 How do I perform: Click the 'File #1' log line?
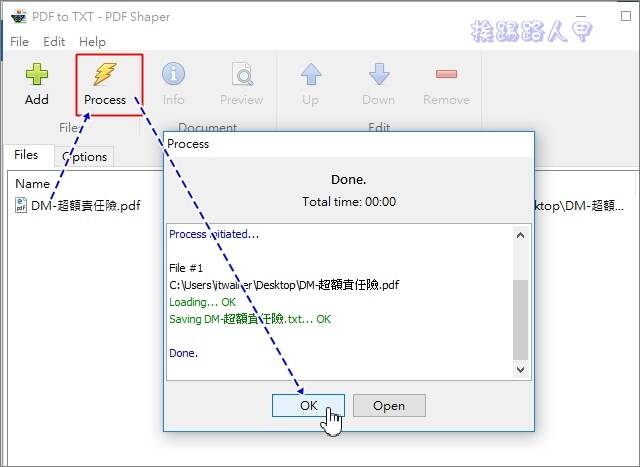(x=186, y=268)
